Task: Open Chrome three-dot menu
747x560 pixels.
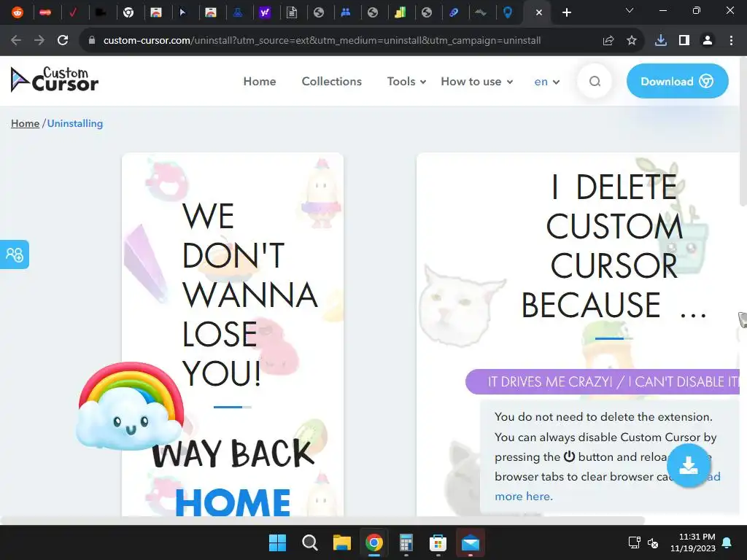Action: pos(731,41)
